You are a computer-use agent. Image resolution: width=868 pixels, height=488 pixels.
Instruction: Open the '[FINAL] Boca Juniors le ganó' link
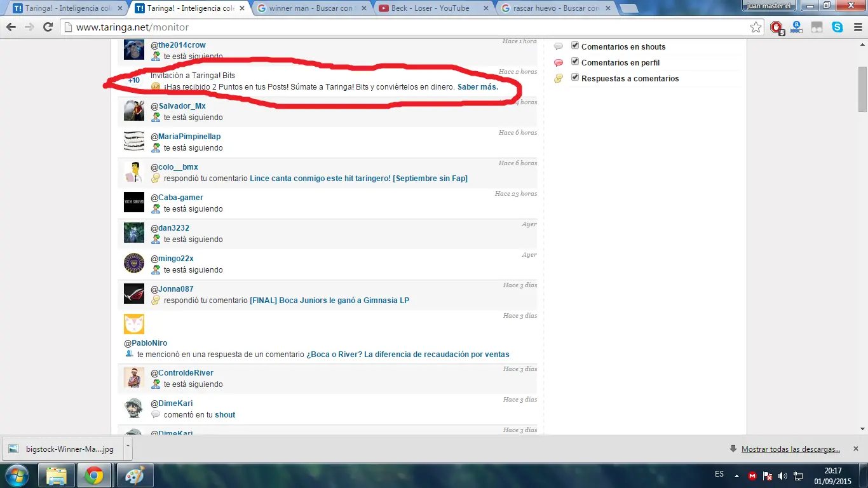tap(329, 301)
